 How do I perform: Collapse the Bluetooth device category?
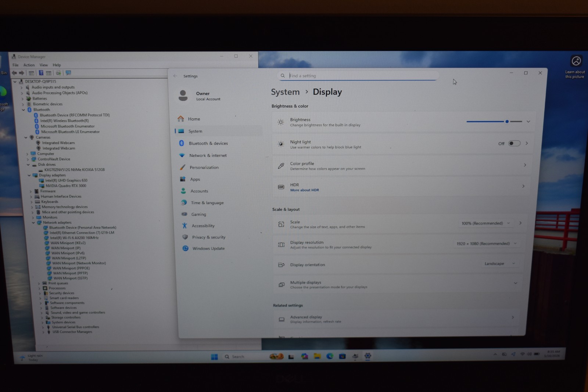tap(24, 110)
